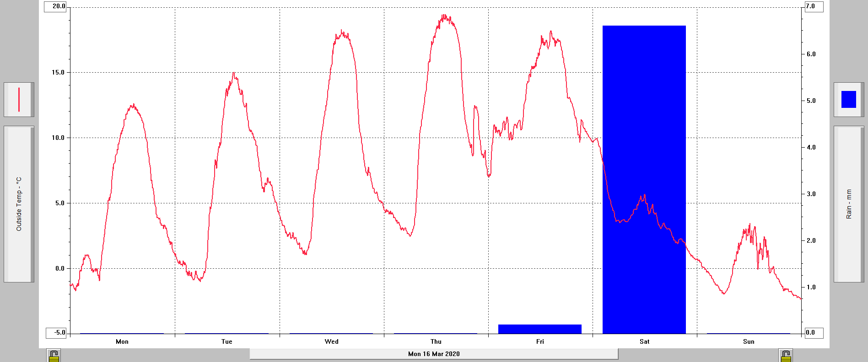Click the Mon 16 Mar 2020 date bar

pos(434,354)
